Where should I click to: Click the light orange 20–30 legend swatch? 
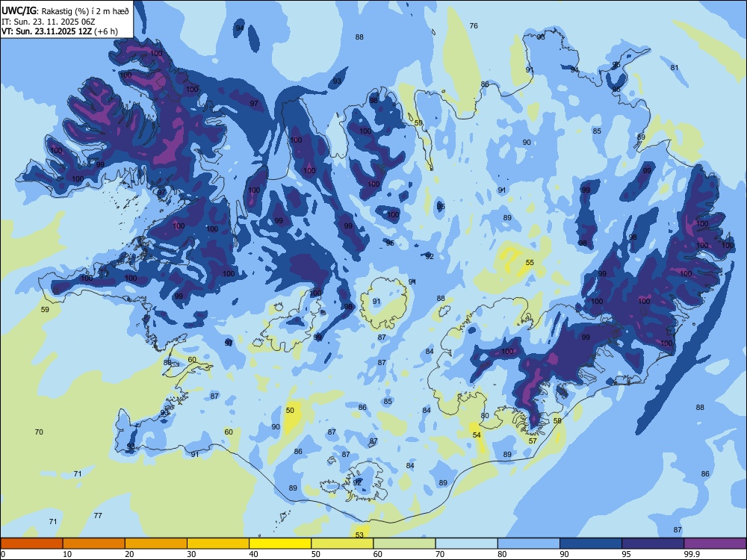click(x=156, y=544)
